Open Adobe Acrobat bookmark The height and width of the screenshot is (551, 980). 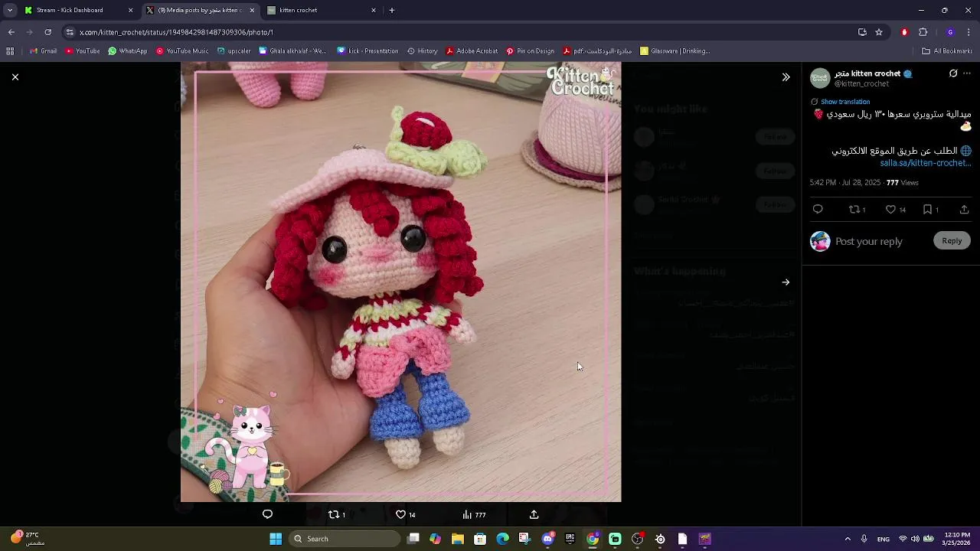[x=472, y=51]
